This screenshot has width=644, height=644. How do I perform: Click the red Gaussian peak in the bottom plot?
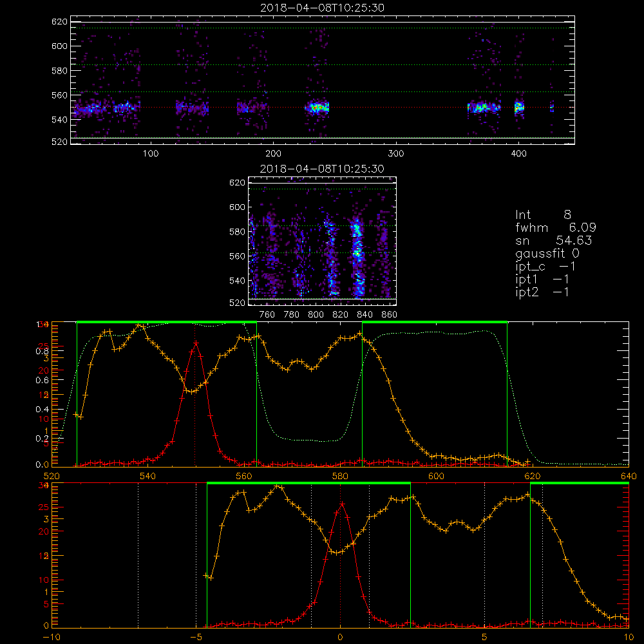342,504
